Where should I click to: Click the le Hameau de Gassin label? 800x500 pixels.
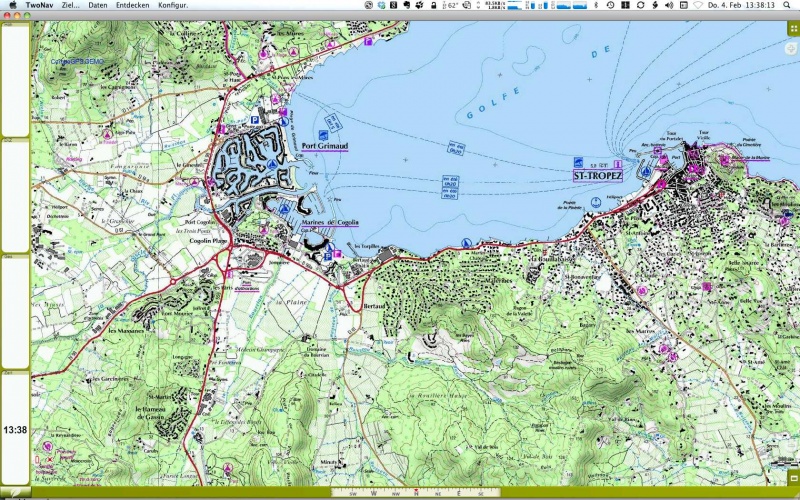[152, 412]
